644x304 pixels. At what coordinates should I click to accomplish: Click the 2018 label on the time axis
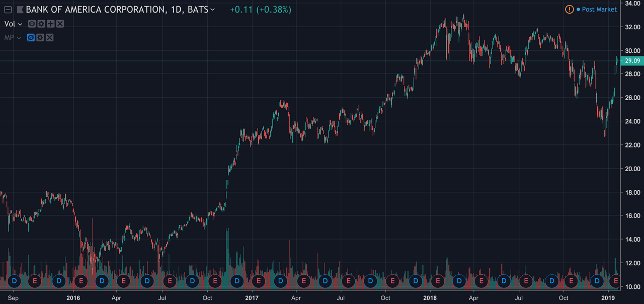(430, 298)
